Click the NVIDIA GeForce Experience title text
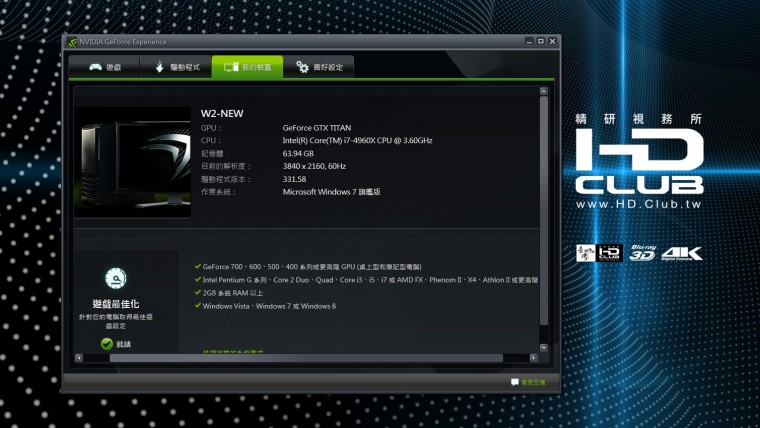760x428 pixels. click(123, 42)
